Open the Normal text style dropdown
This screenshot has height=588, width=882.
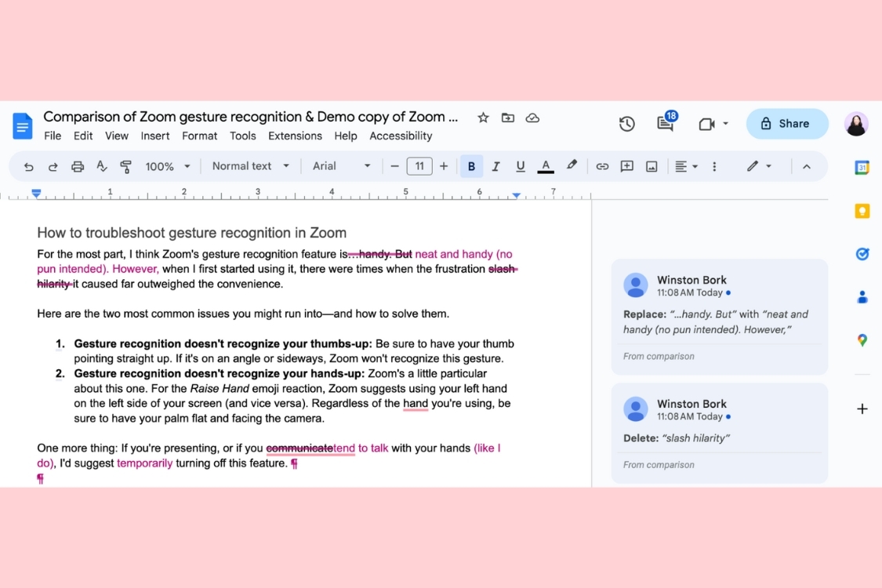[250, 166]
